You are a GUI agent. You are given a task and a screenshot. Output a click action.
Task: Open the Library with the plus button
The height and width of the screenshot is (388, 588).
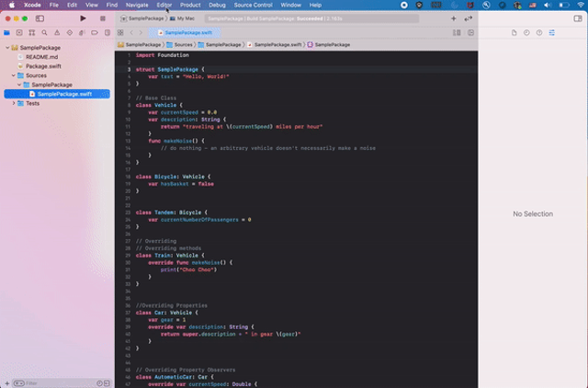coord(453,18)
